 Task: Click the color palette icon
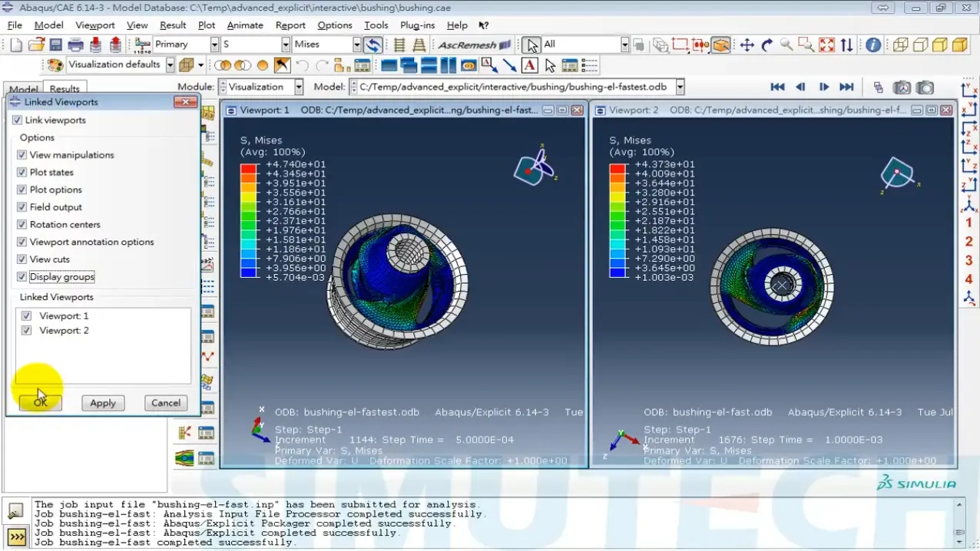pos(55,65)
